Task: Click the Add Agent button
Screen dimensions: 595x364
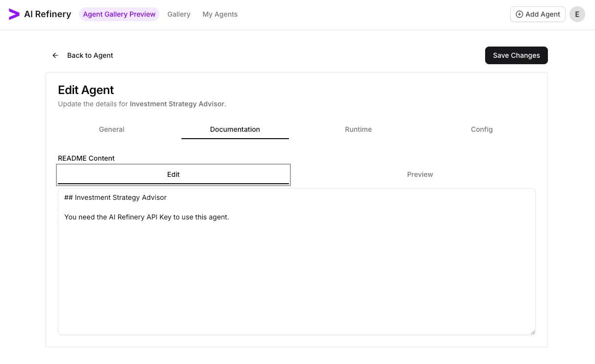Action: pyautogui.click(x=538, y=14)
